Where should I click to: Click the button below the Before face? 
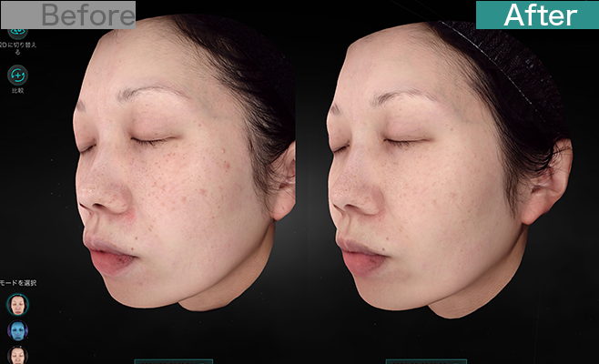[173, 360]
